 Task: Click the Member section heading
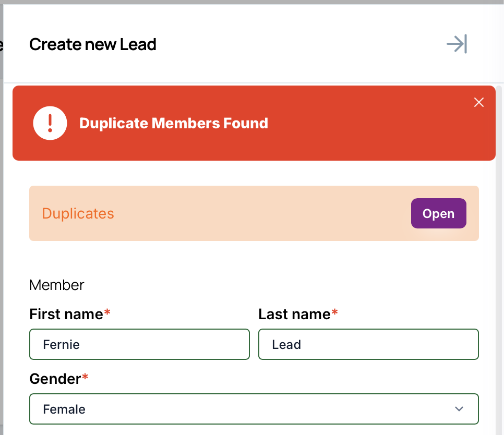pyautogui.click(x=56, y=285)
